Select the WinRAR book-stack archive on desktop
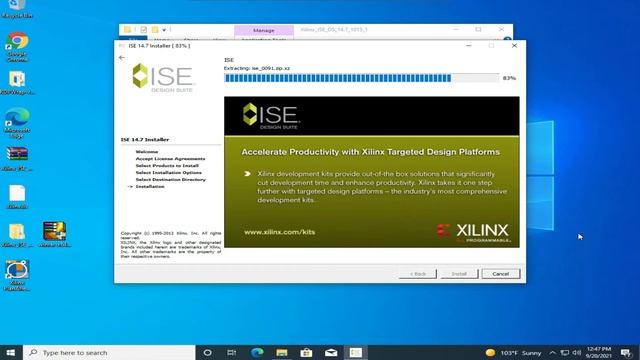The image size is (640, 360). click(17, 158)
